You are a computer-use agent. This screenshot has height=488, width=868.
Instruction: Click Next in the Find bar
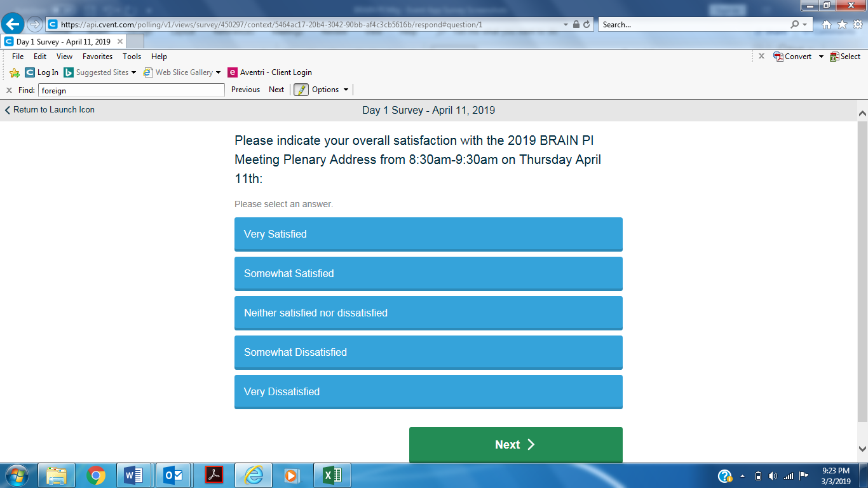pos(276,90)
